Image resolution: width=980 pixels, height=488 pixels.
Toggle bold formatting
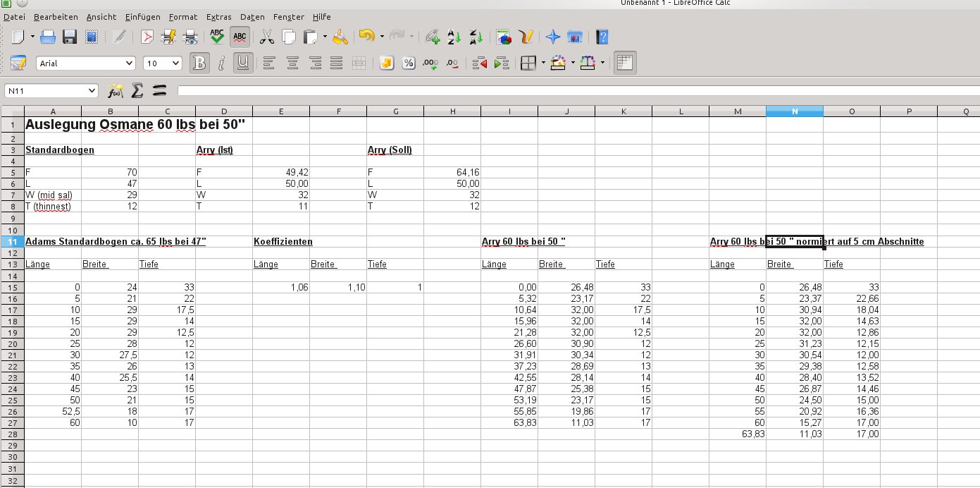199,63
